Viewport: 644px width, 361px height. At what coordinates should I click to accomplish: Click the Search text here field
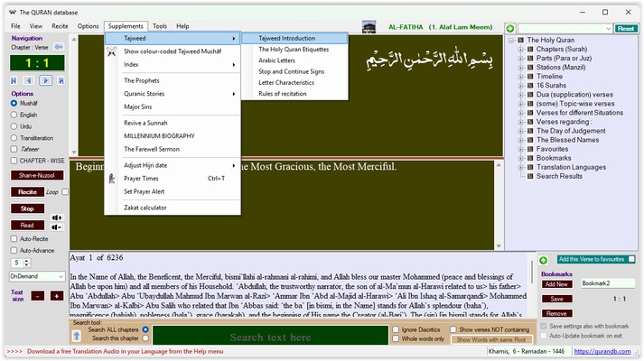[x=270, y=337]
